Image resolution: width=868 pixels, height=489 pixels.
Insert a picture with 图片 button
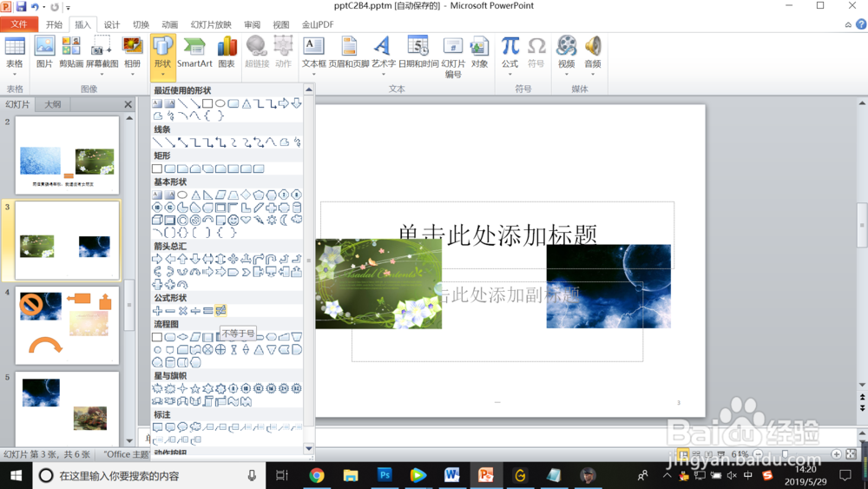point(44,52)
